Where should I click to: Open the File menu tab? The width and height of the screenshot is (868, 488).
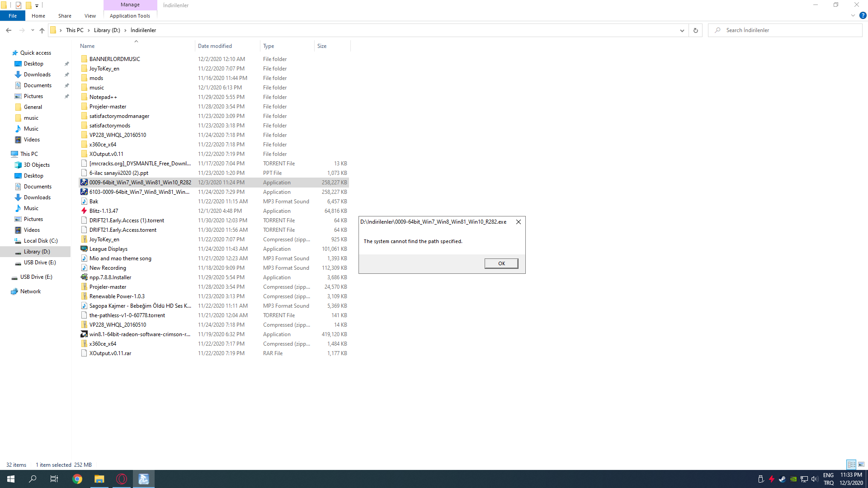13,16
